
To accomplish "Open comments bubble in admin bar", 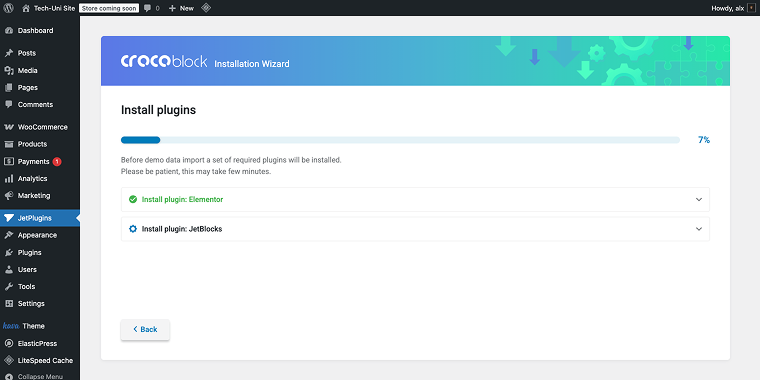I will coord(152,8).
